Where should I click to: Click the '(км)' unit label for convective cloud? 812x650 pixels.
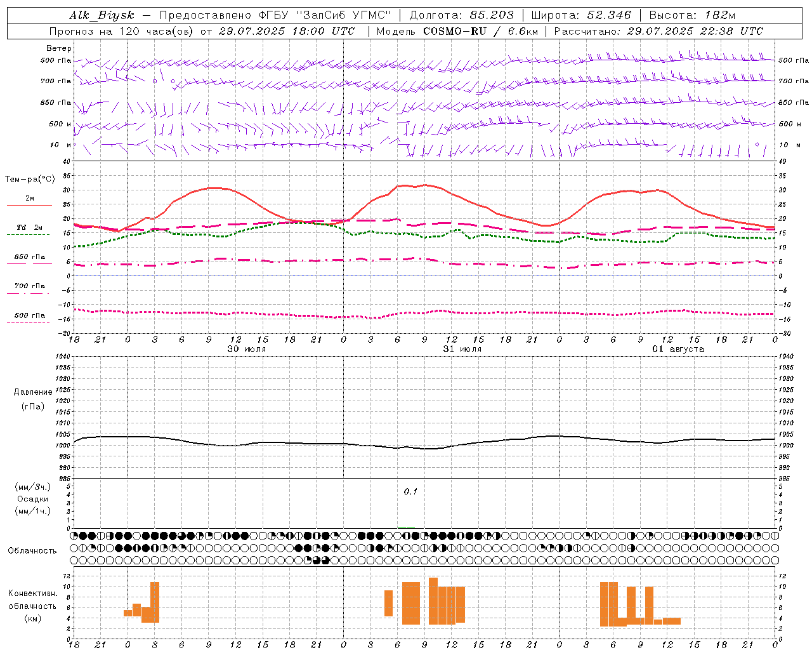(x=32, y=618)
